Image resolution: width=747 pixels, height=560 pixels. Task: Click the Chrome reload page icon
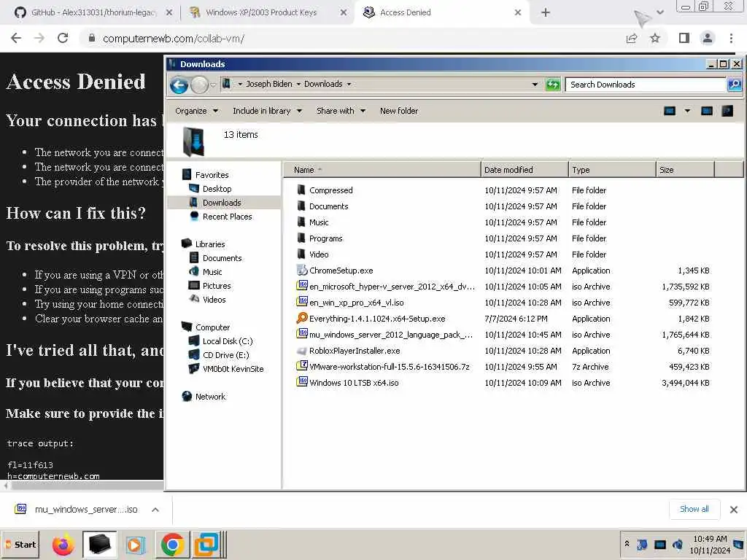point(63,38)
